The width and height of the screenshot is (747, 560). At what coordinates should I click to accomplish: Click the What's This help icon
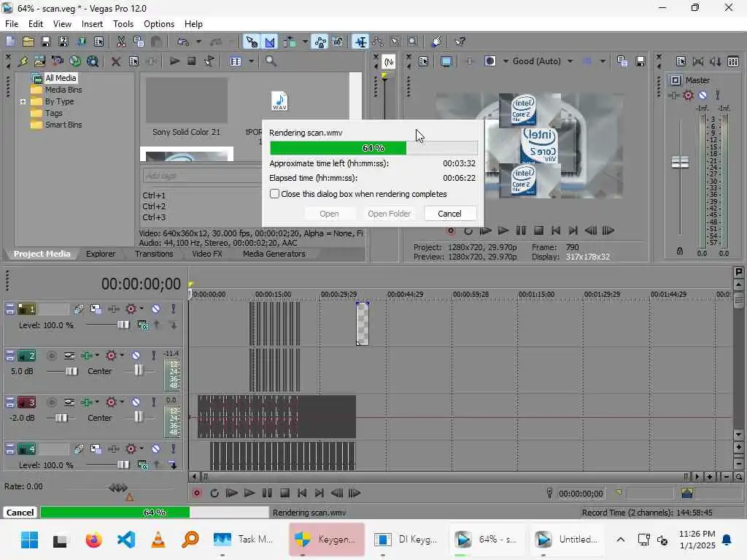click(x=460, y=42)
